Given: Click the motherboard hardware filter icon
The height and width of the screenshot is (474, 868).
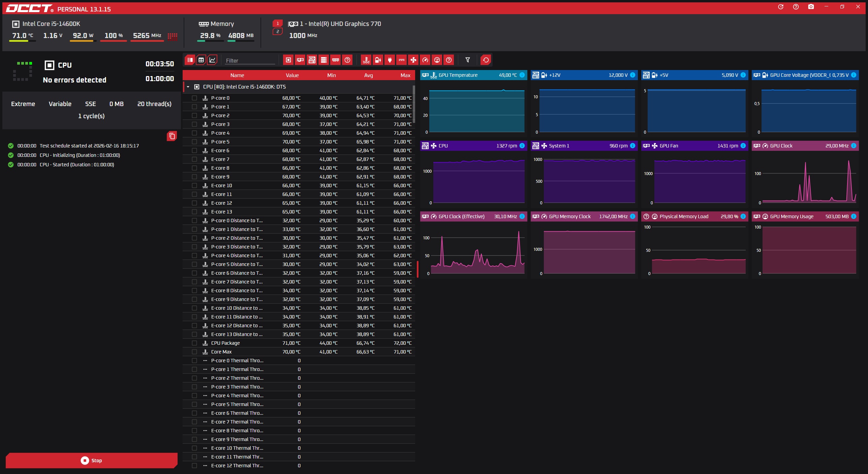Looking at the screenshot, I should (x=312, y=60).
